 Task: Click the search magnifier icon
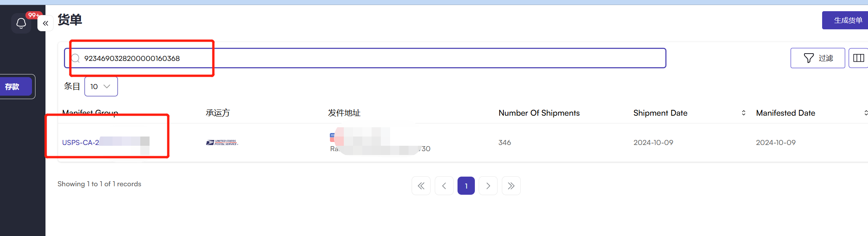76,58
